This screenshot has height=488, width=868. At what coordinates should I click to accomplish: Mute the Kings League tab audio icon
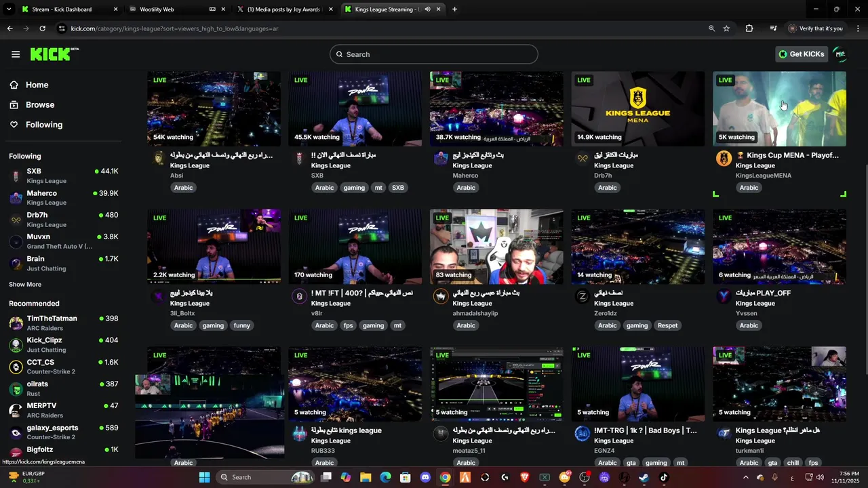427,9
